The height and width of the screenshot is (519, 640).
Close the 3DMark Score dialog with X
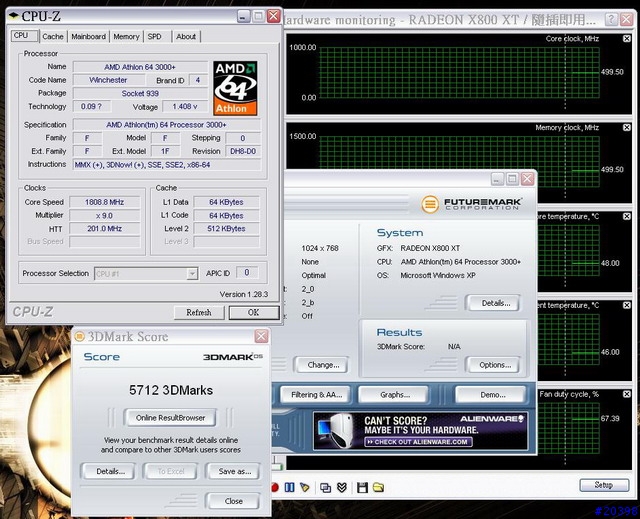(x=261, y=336)
